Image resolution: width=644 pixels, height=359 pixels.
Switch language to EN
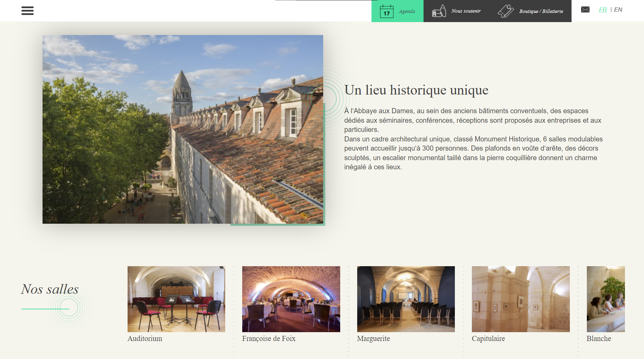(x=618, y=10)
